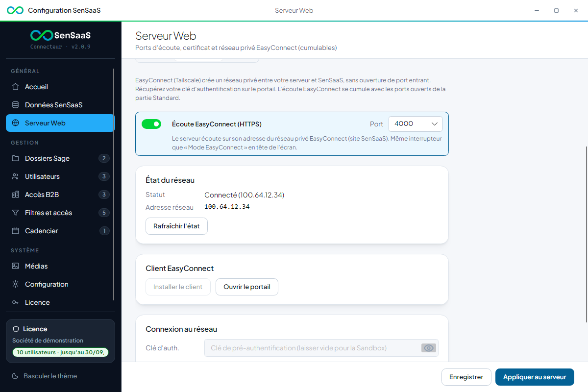The image size is (588, 392).
Task: Go to Données SenSaaS section
Action: pos(60,105)
